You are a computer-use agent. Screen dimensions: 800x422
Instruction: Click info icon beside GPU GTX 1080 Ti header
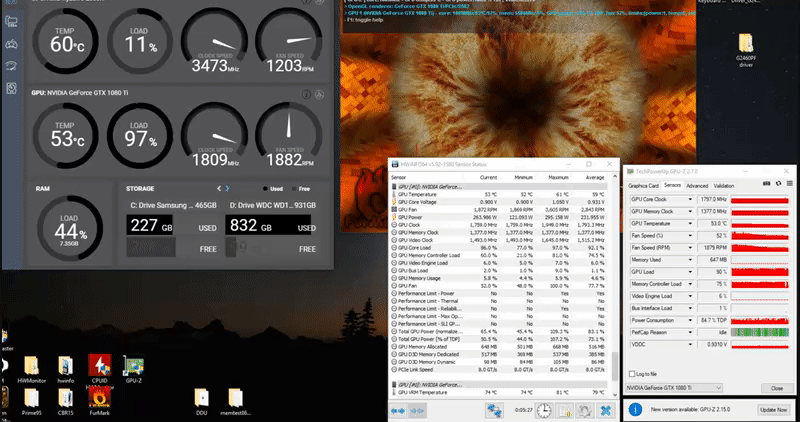click(x=306, y=94)
